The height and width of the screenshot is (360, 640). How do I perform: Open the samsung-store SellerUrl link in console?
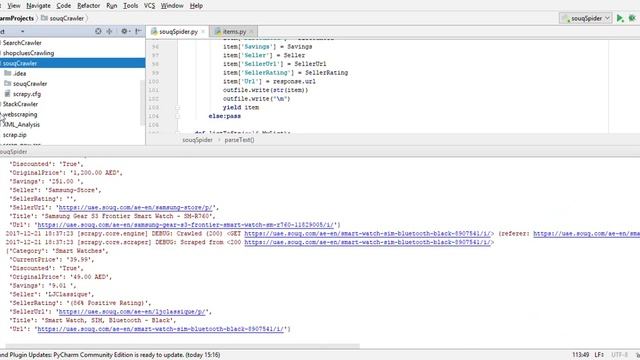135,207
